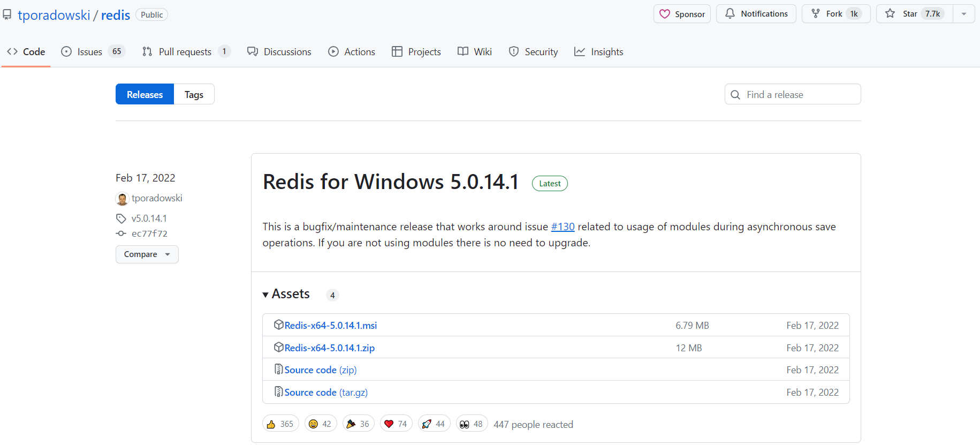Click package icon for Redis-x64-5.0.14.1.zip
This screenshot has height=445, width=980.
278,347
